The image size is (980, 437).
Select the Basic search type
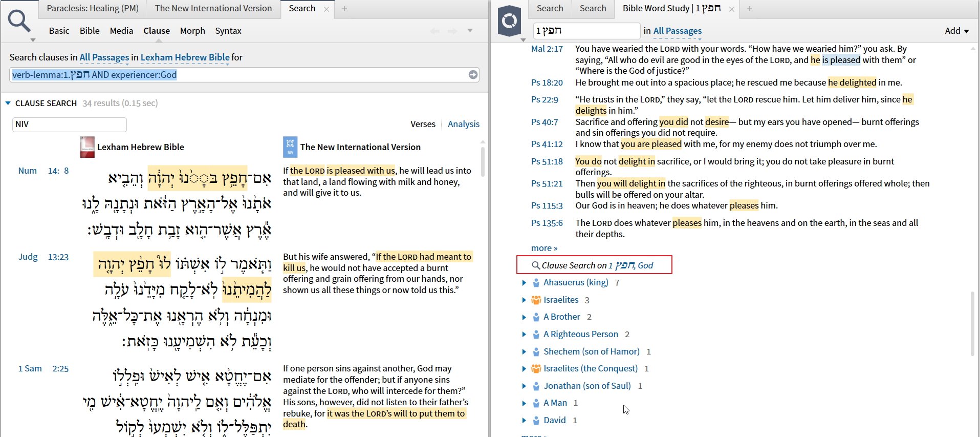[59, 31]
